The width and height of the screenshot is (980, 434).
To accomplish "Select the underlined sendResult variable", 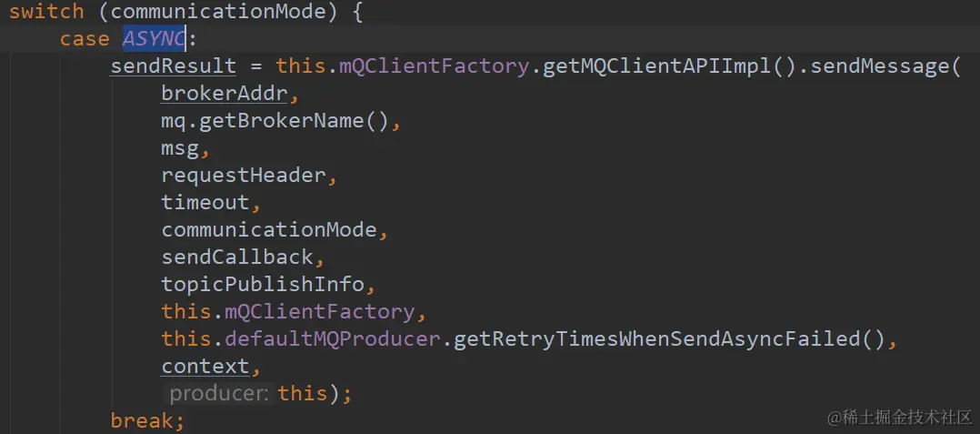I will [x=173, y=66].
